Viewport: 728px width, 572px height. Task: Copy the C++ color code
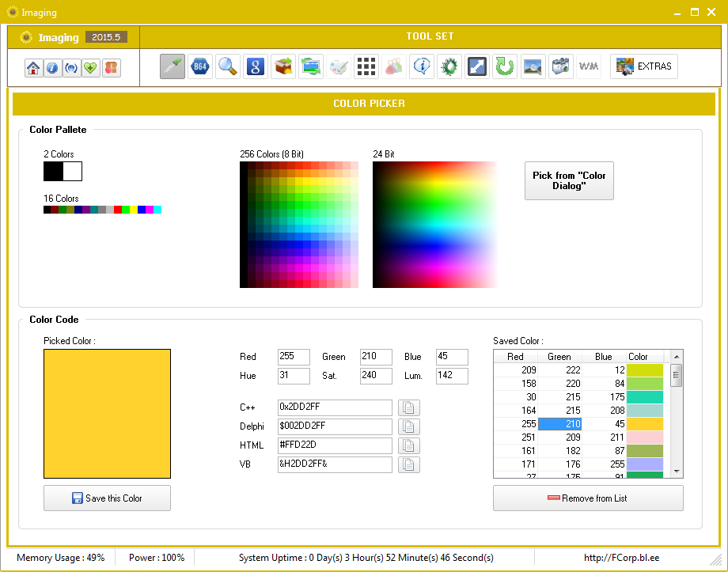click(409, 408)
